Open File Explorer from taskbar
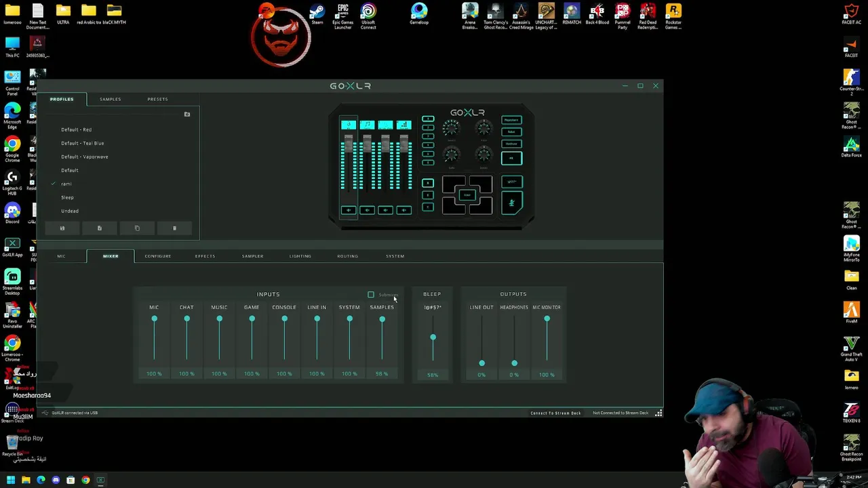The image size is (868, 488). (x=26, y=480)
